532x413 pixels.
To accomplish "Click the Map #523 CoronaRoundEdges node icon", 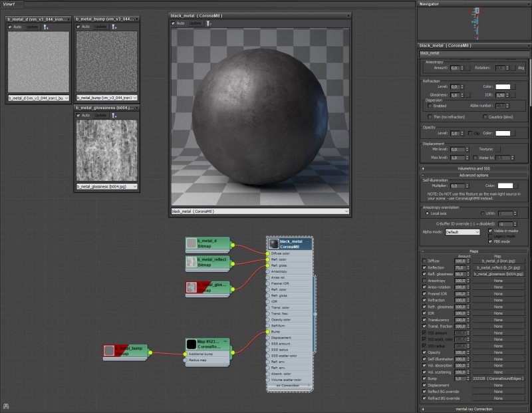I will (x=192, y=343).
